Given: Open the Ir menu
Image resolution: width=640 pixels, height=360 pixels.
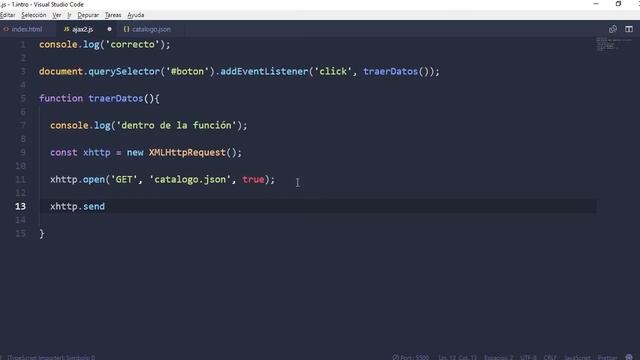Looking at the screenshot, I should pyautogui.click(x=69, y=15).
